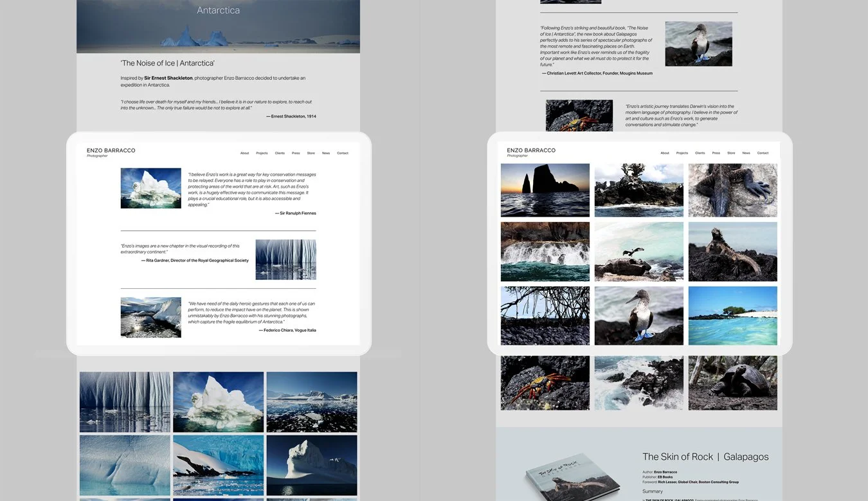
Task: Open About in the Antarctica page navigation
Action: pyautogui.click(x=244, y=153)
